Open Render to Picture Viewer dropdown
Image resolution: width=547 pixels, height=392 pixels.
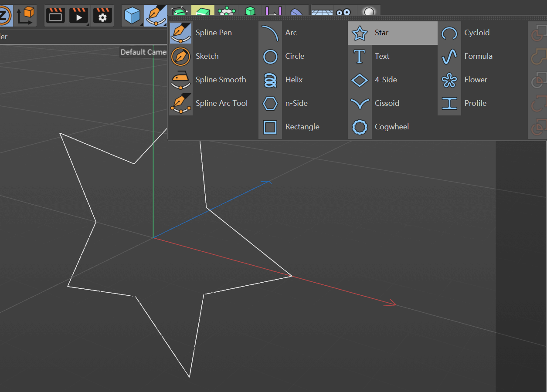pyautogui.click(x=79, y=16)
